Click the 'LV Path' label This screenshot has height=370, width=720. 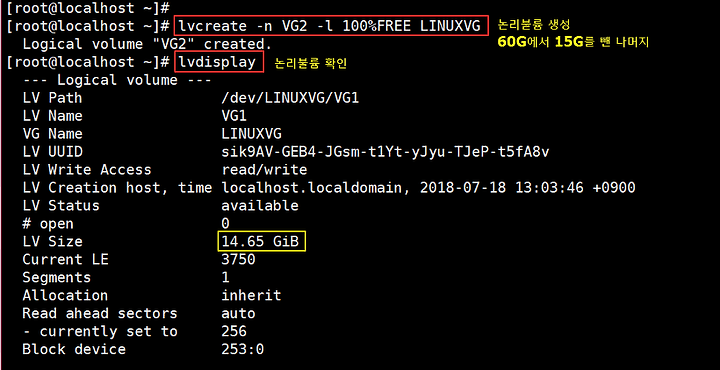[52, 98]
